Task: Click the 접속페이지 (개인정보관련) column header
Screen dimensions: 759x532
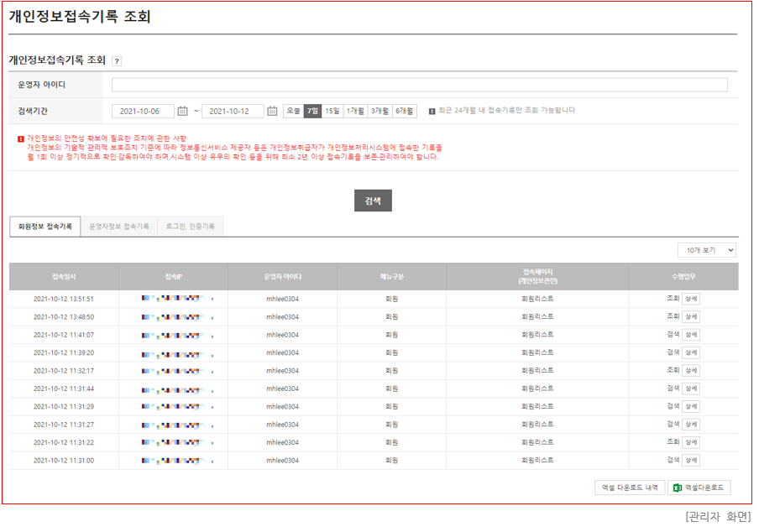Action: point(537,277)
